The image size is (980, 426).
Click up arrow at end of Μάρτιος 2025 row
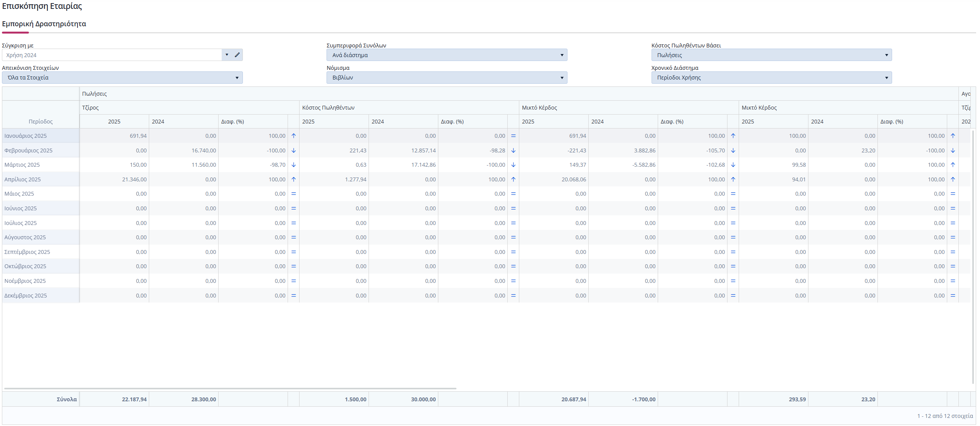pyautogui.click(x=953, y=165)
